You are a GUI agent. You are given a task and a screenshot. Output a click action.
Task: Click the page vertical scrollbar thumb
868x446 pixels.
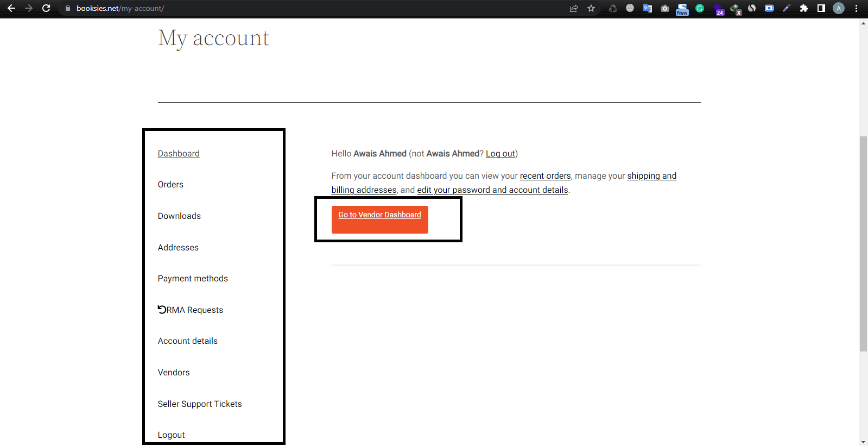click(x=863, y=244)
